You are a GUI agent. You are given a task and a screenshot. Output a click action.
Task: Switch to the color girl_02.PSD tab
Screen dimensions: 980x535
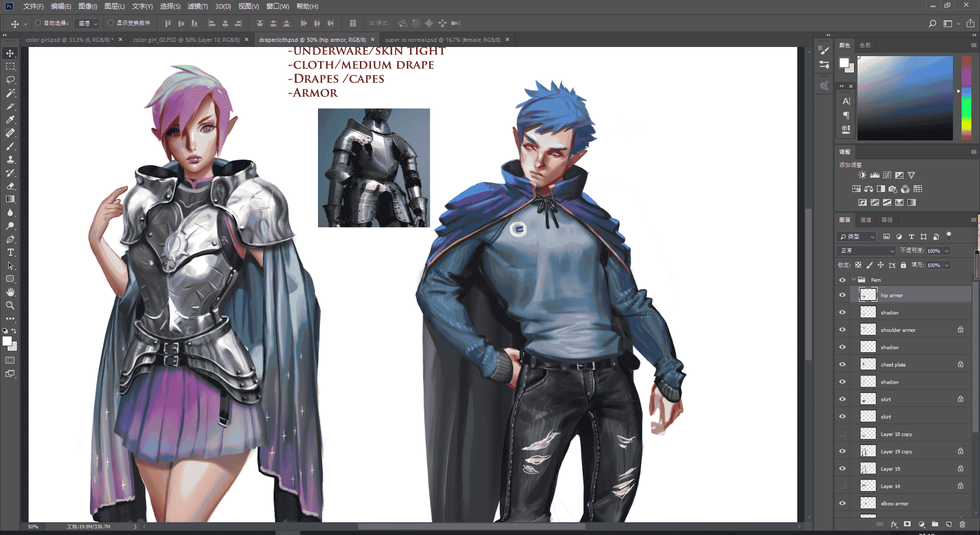pos(186,40)
